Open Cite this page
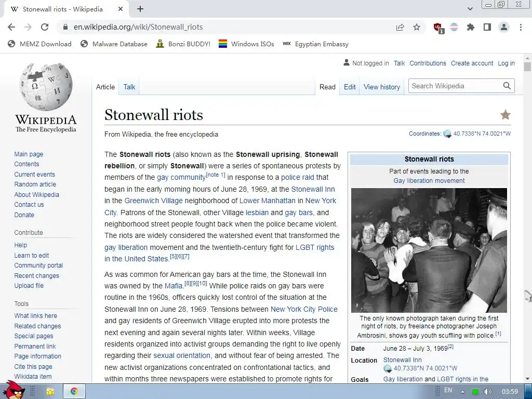Screen dimensions: 532x399 [33, 366]
